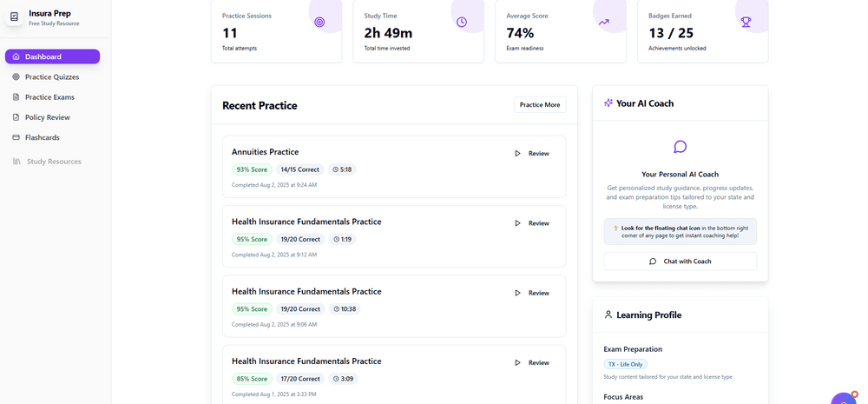The image size is (868, 404).
Task: Click the target icon on Practice Sessions card
Action: tap(319, 22)
